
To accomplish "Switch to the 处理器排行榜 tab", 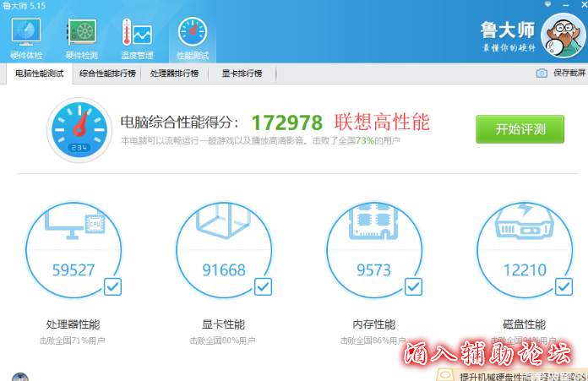I will [174, 73].
